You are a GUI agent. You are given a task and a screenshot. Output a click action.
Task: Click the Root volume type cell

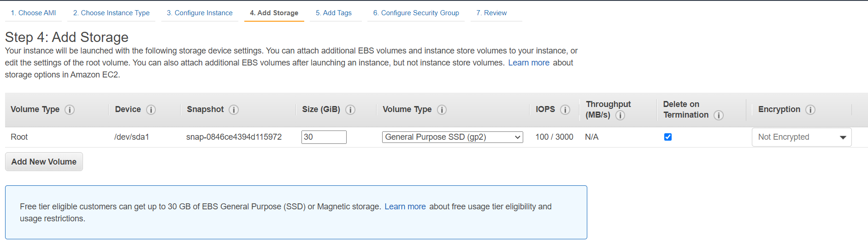coord(19,137)
